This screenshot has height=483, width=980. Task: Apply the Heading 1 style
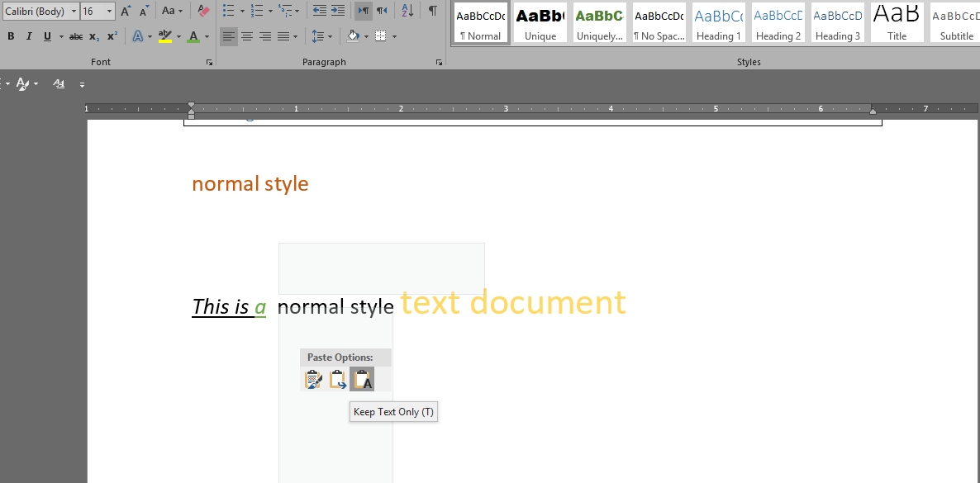(x=718, y=23)
